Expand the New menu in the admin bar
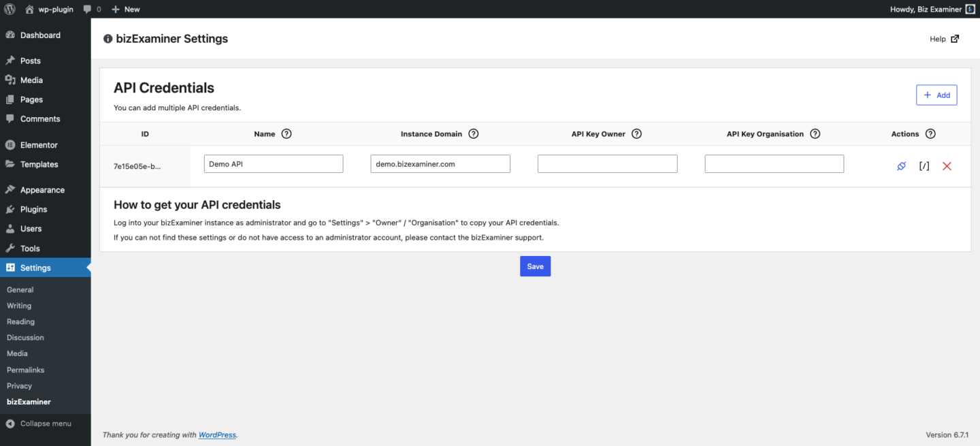Viewport: 980px width, 446px height. (125, 9)
